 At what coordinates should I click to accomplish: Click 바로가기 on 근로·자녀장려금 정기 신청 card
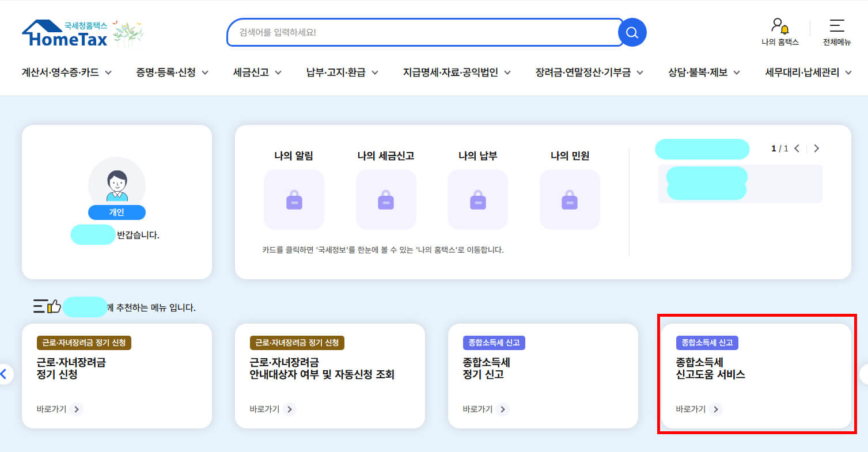point(52,409)
